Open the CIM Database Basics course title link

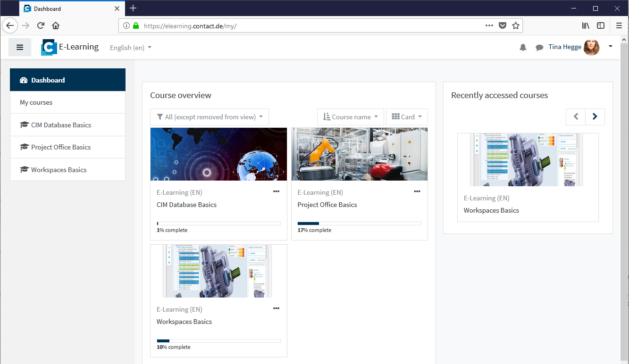187,205
